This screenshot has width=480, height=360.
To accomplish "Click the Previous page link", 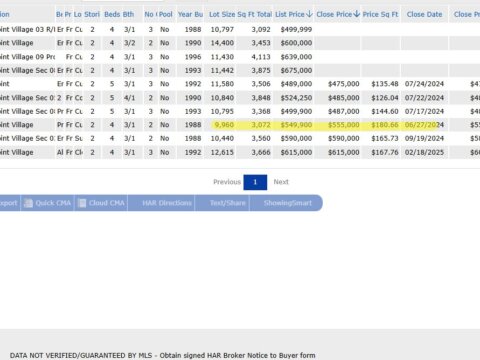I will (227, 182).
